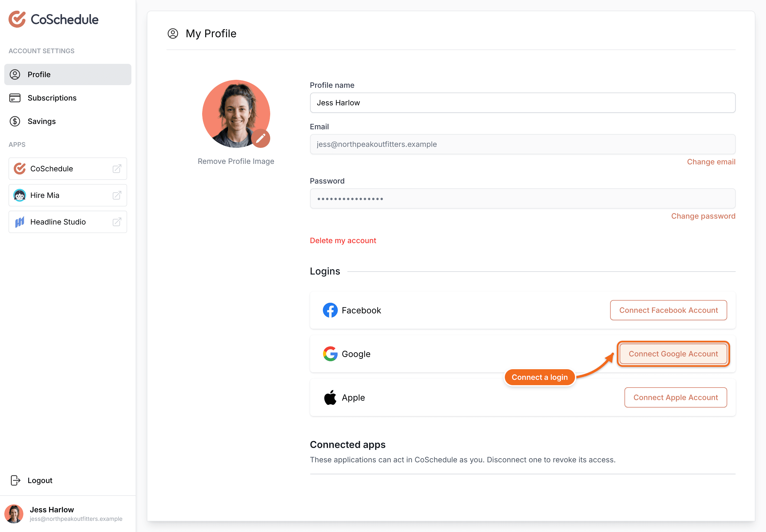Edit profile photo with the pencil icon

[261, 138]
